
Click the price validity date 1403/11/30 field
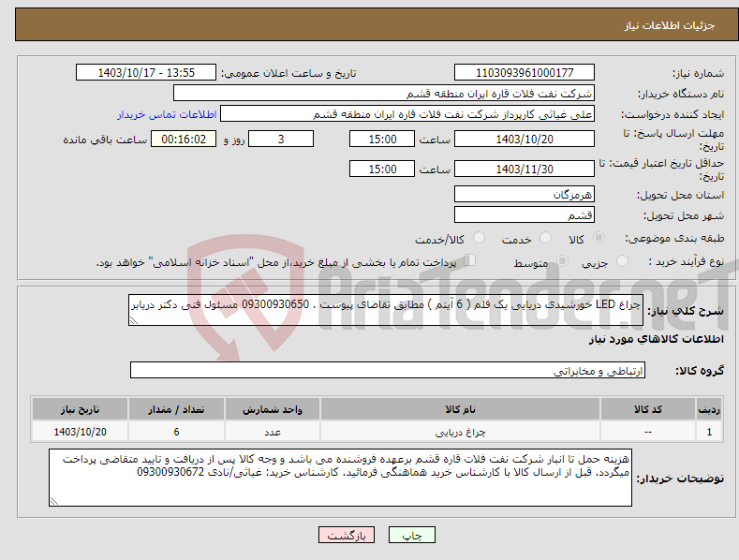pos(525,169)
